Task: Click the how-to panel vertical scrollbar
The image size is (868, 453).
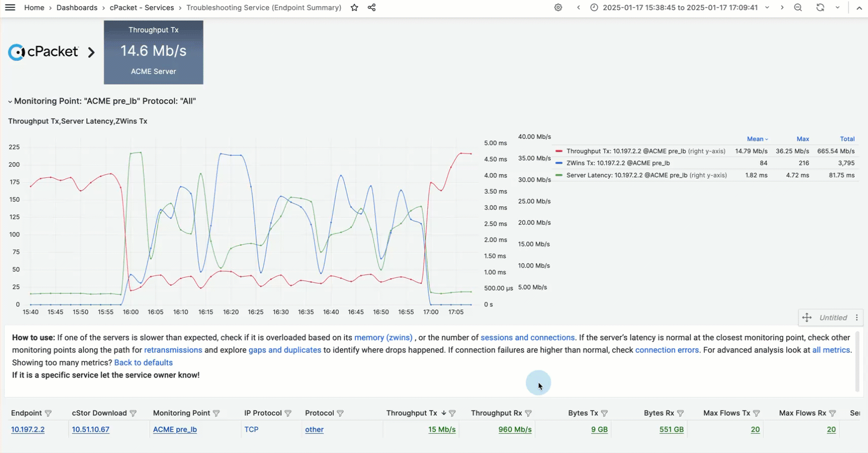Action: pos(857,361)
